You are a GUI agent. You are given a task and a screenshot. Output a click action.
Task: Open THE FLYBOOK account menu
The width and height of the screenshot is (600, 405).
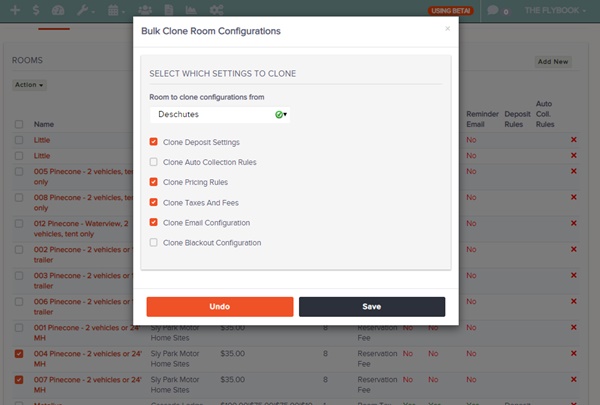(x=555, y=10)
